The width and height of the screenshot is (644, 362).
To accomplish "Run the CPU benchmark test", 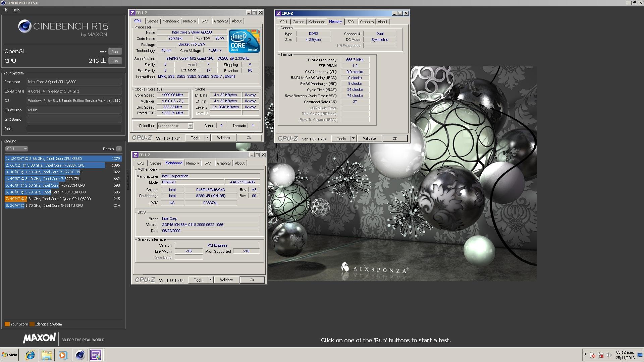I will 115,61.
